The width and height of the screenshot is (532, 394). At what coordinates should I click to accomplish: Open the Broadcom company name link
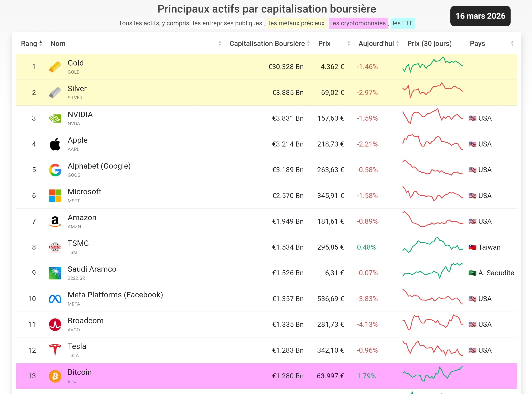86,321
